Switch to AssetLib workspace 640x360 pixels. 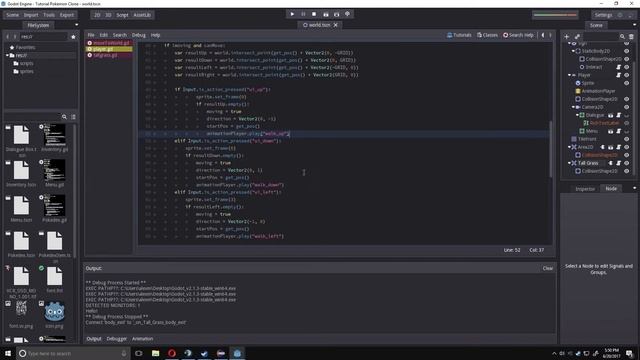(142, 15)
